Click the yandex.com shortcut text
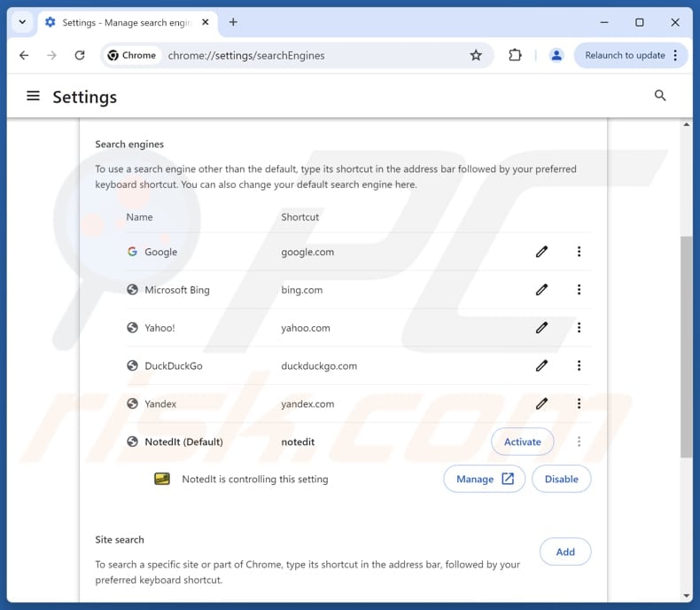Image resolution: width=700 pixels, height=610 pixels. (307, 403)
